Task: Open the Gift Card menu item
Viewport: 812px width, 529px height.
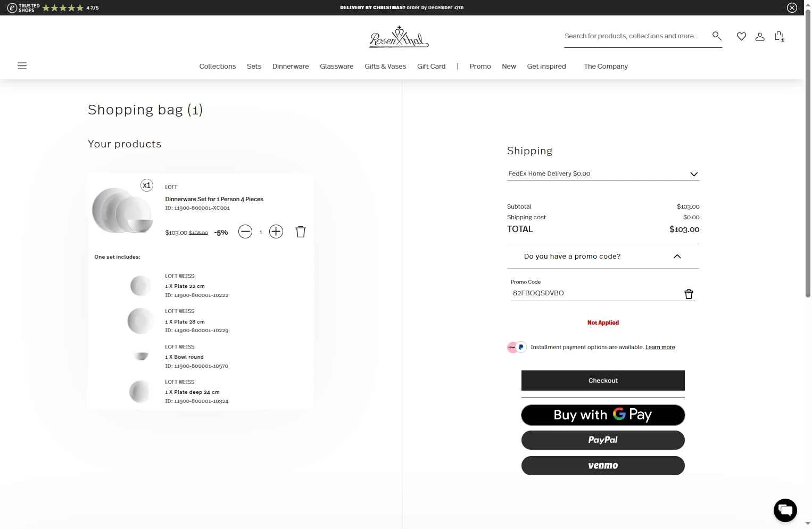Action: point(431,66)
